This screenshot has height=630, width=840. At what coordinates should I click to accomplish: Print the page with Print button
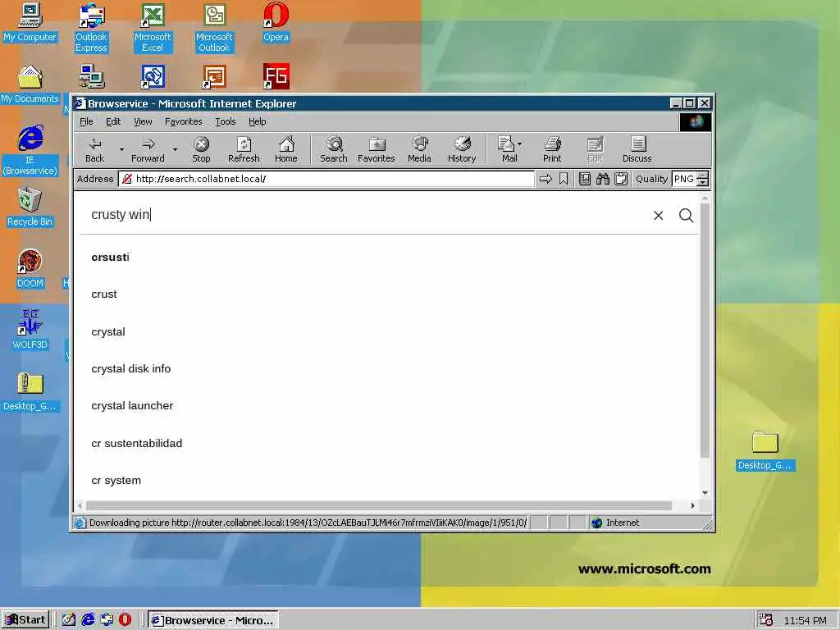(552, 149)
